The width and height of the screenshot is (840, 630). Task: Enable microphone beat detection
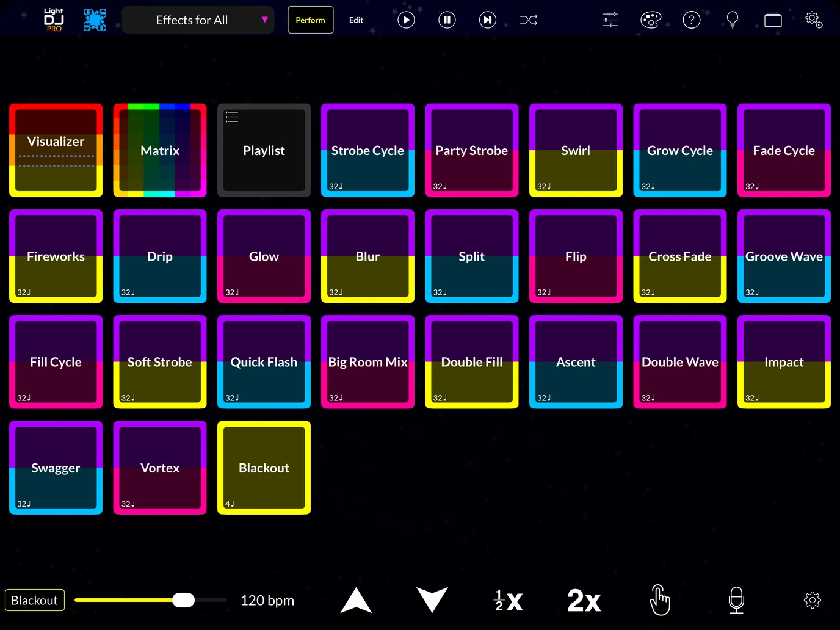736,600
